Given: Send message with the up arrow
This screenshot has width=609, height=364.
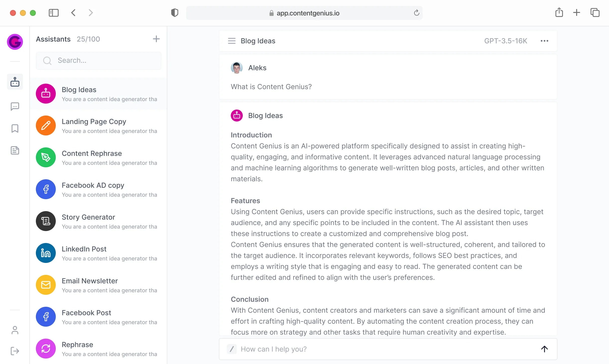Looking at the screenshot, I should click(544, 349).
